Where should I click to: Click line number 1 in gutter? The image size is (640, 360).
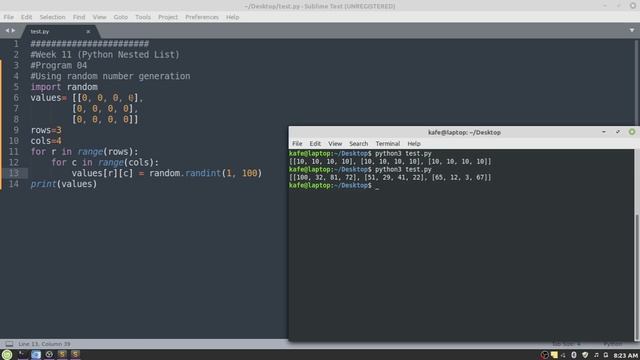16,44
